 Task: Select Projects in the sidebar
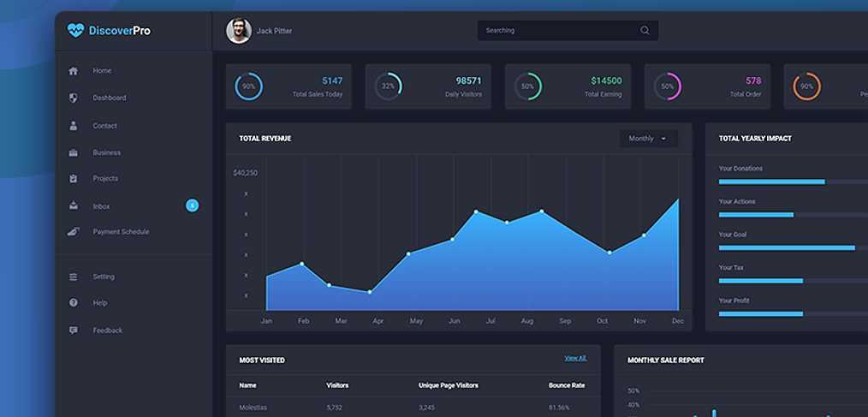pyautogui.click(x=105, y=178)
